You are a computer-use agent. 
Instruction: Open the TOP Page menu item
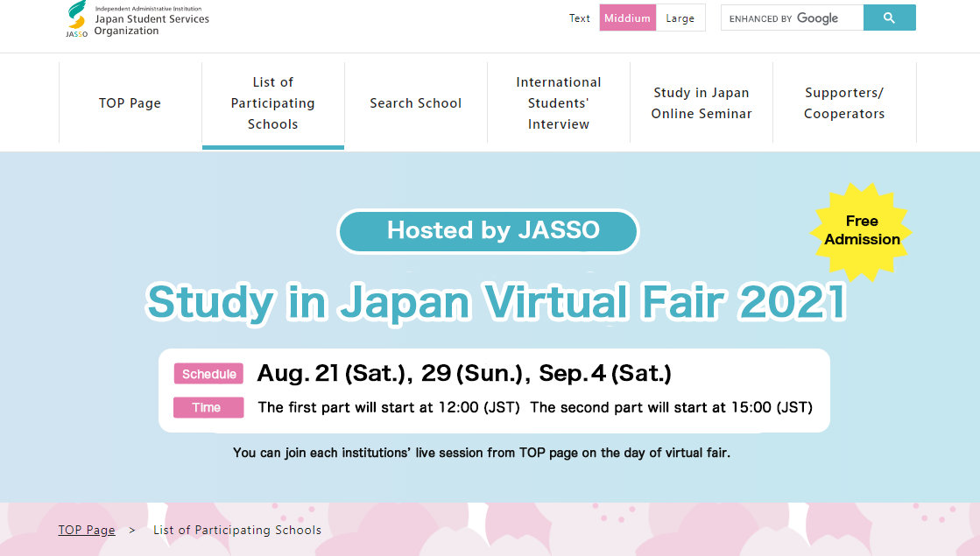click(130, 103)
